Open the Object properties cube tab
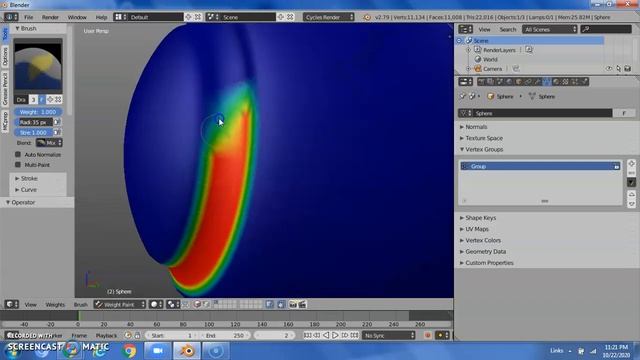The height and width of the screenshot is (360, 640). pyautogui.click(x=519, y=82)
